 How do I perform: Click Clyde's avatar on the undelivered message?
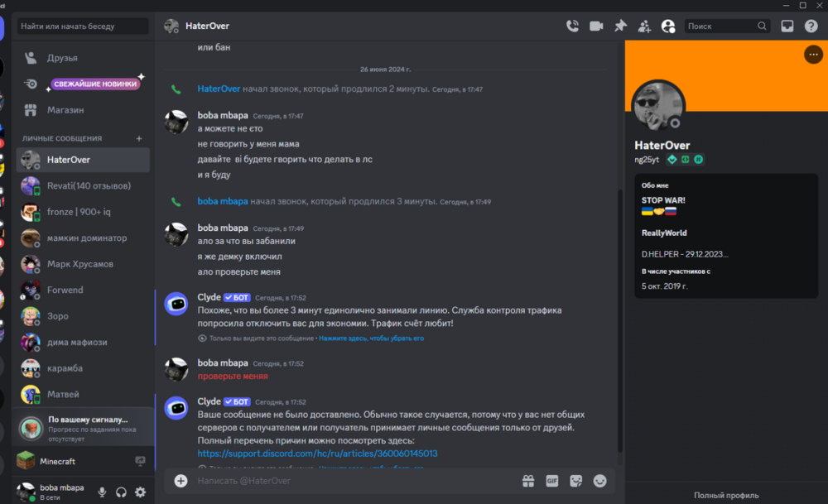click(x=176, y=408)
